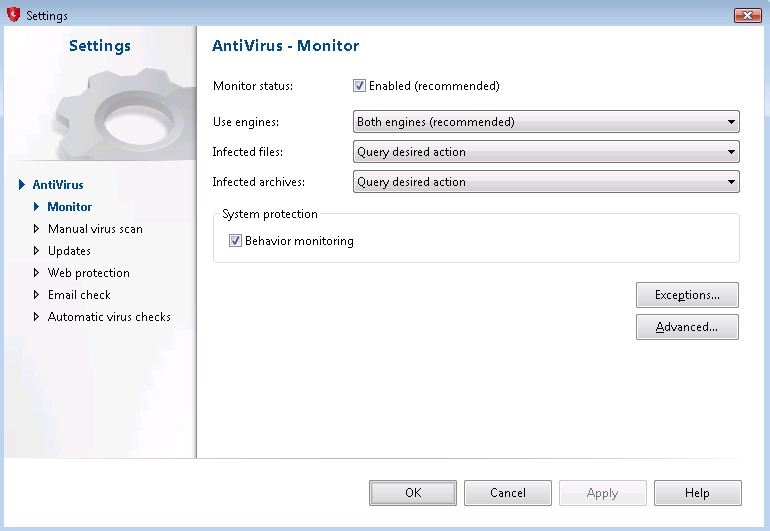The image size is (770, 531).
Task: Click the G DATA shield icon in title bar
Action: [x=14, y=15]
